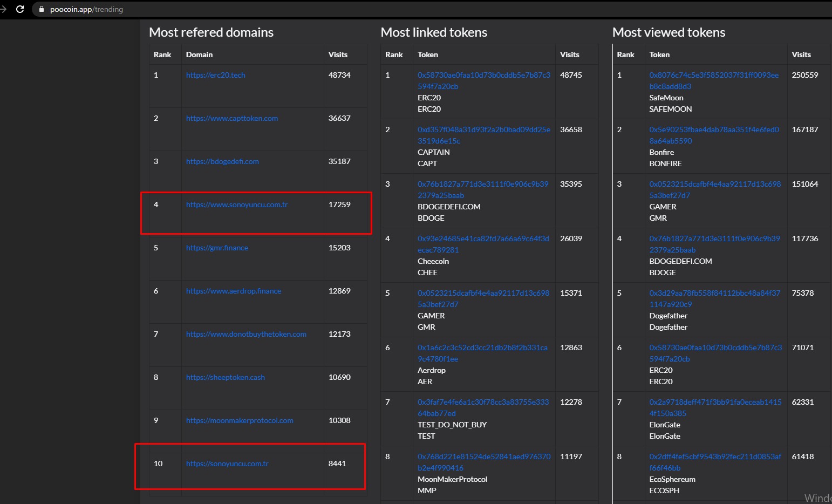The image size is (832, 504).
Task: Select the ECOSPH symbol text
Action: [x=664, y=491]
